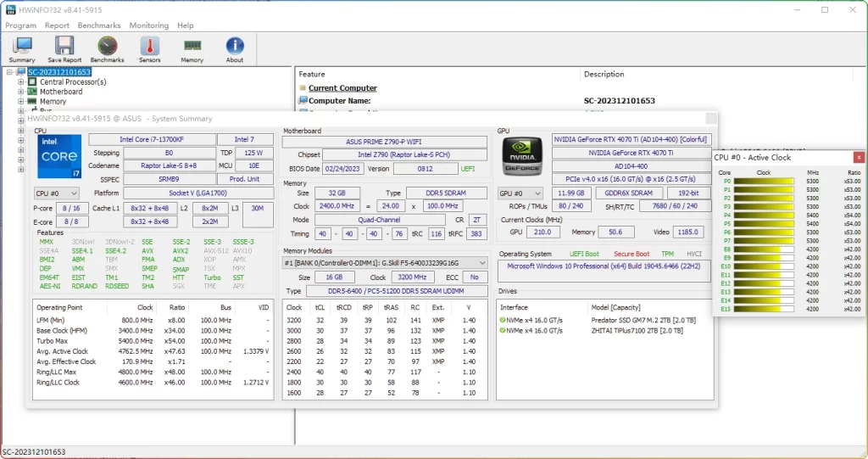Click the AVX2 feature label
Image resolution: width=868 pixels, height=459 pixels.
(180, 250)
